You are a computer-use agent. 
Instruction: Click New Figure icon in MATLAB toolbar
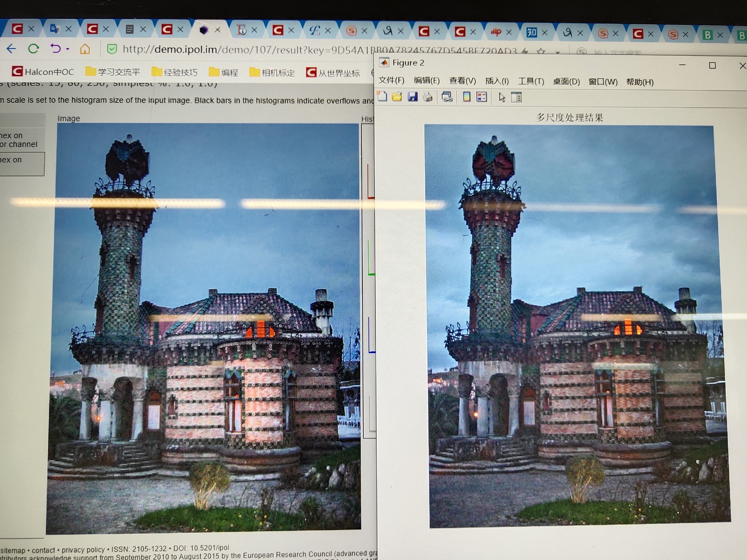pos(382,96)
